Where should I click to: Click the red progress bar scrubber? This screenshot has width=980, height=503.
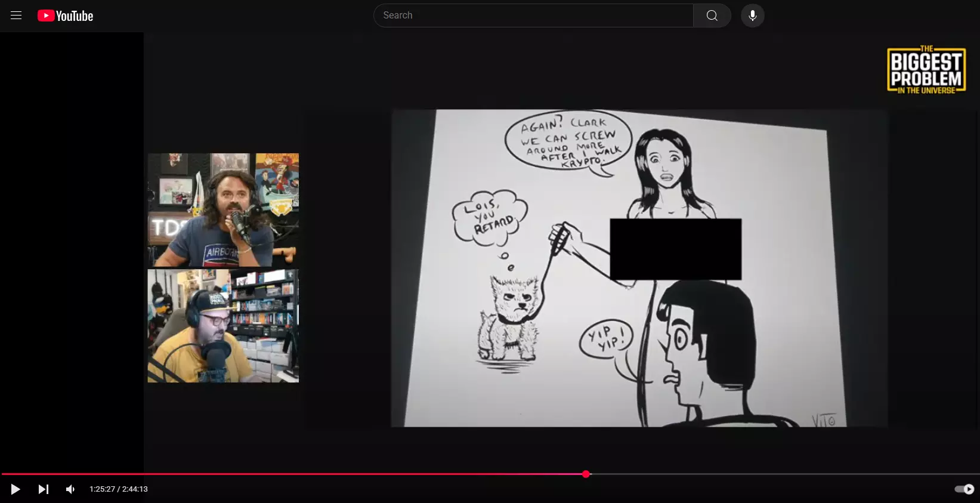point(586,474)
